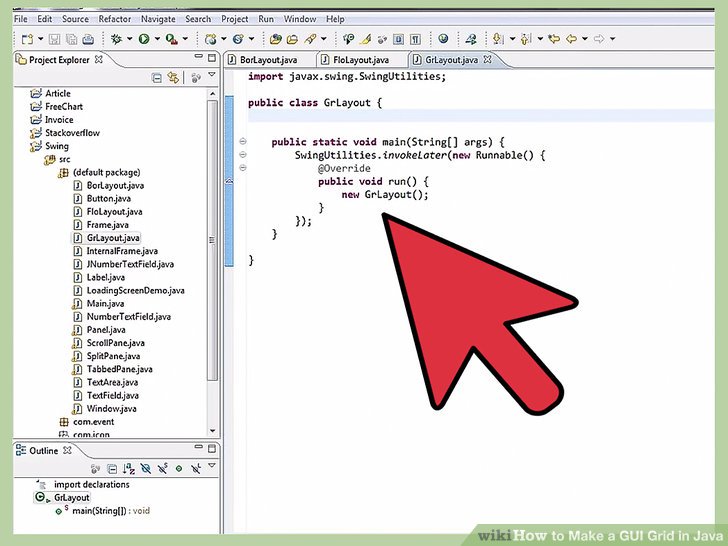Toggle Hide Non-Public Members green dot icon
The image size is (728, 546).
coord(179,468)
